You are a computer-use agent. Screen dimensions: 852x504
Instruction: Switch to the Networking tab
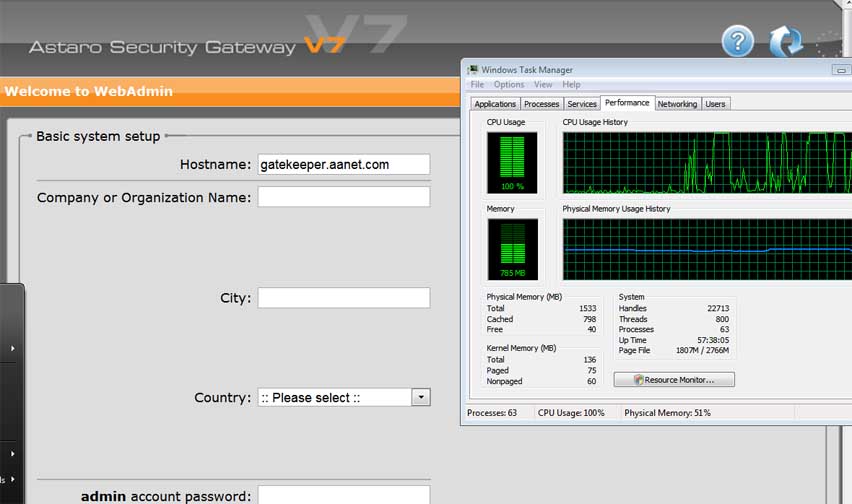677,104
